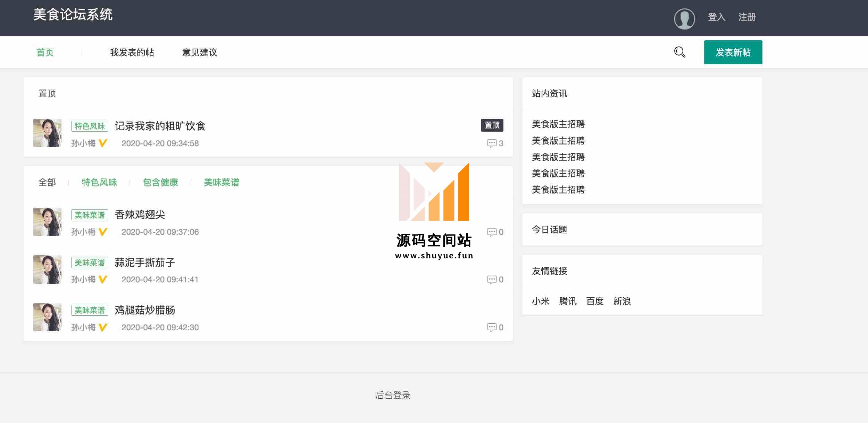868x423 pixels.
Task: Open 意见建议 navigation tab
Action: tap(200, 52)
